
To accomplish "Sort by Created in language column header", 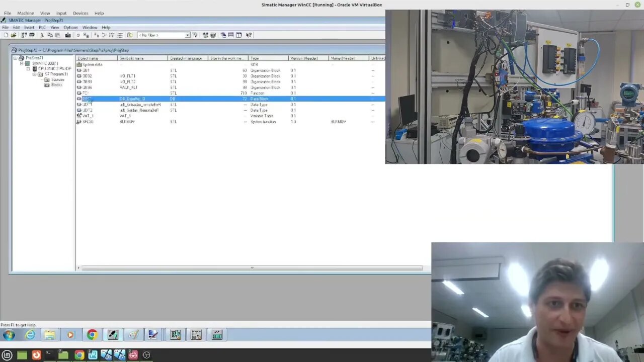I will coord(188,58).
